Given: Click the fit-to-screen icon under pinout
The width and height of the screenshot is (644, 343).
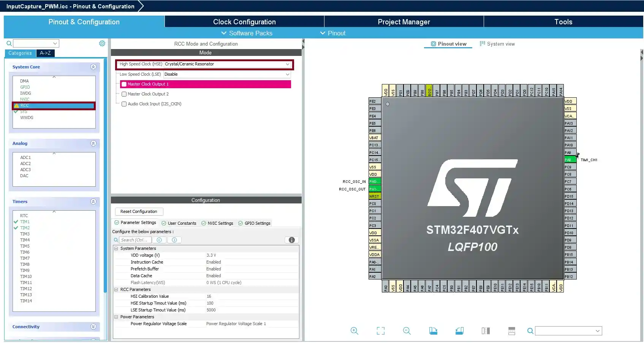Looking at the screenshot, I should [x=381, y=331].
